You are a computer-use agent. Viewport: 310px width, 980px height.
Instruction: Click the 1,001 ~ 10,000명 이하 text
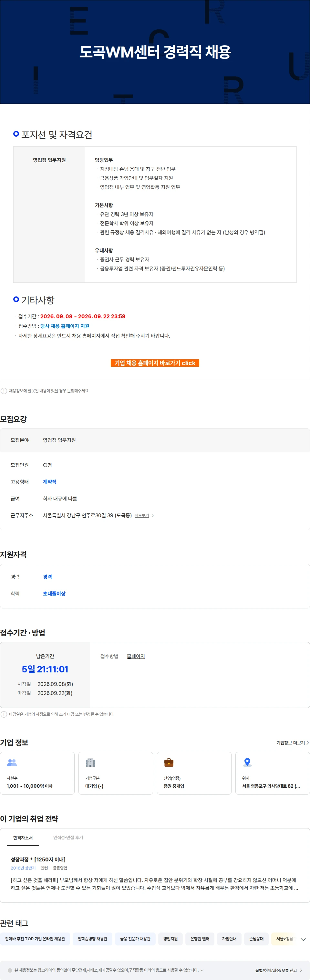coord(30,786)
